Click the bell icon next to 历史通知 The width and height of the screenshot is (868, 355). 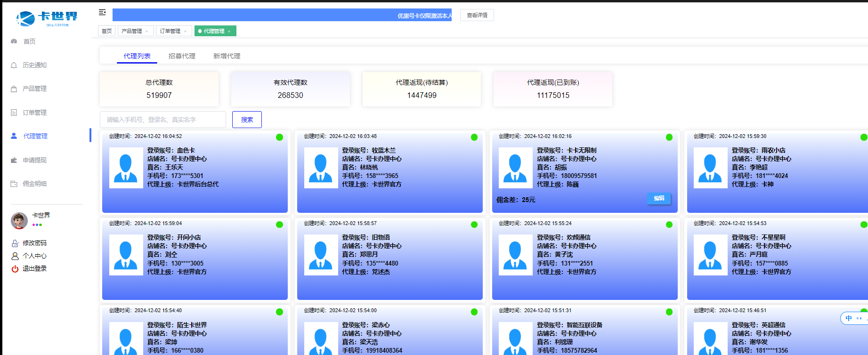click(x=14, y=65)
